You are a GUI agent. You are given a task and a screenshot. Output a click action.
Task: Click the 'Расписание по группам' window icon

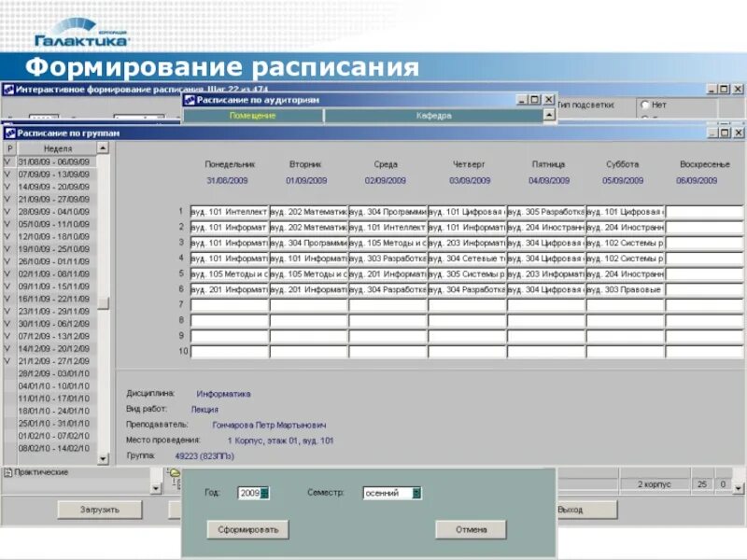[x=9, y=133]
